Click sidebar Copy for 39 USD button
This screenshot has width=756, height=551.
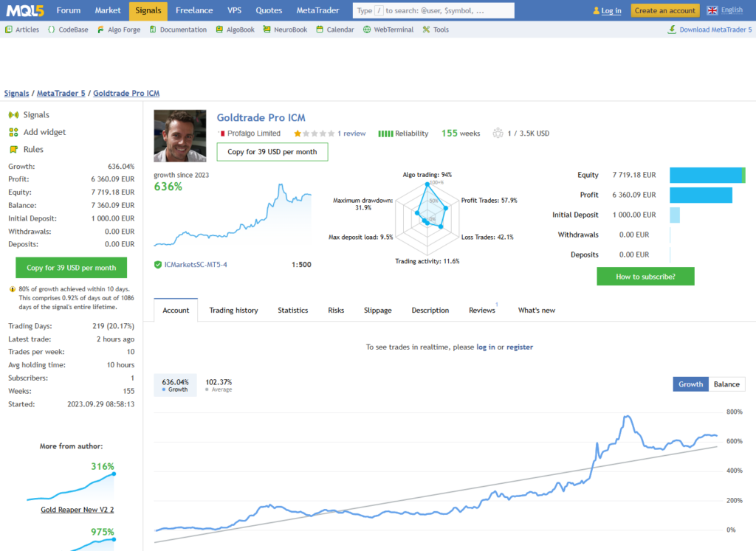click(72, 268)
